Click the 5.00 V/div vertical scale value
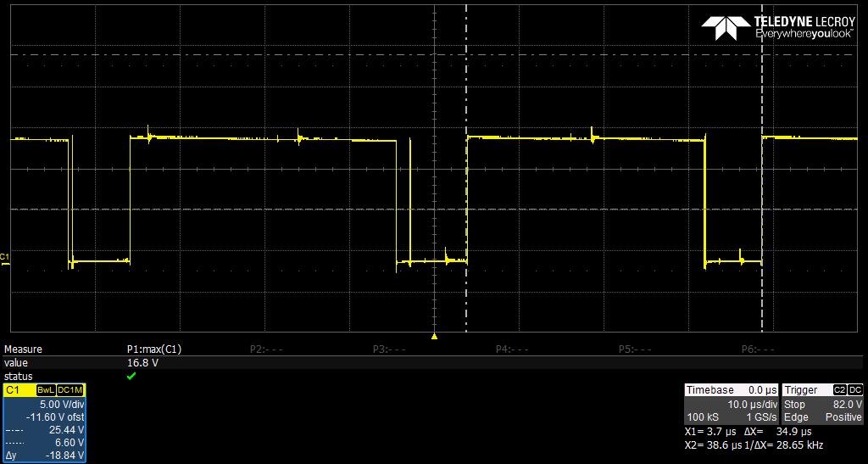Screen dimensions: 868x464 [62, 405]
